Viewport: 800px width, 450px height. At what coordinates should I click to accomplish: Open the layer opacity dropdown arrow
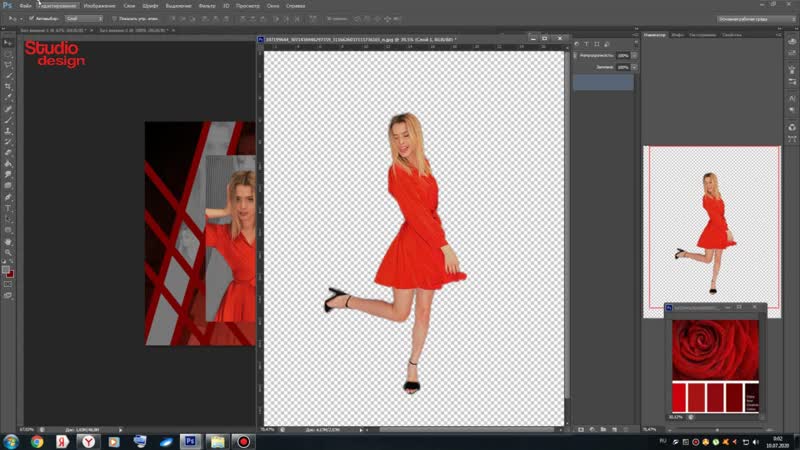pos(632,55)
